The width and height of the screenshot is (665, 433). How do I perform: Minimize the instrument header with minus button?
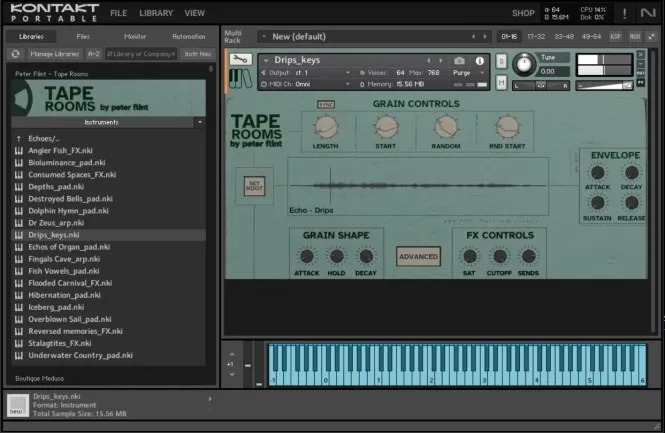(x=640, y=64)
